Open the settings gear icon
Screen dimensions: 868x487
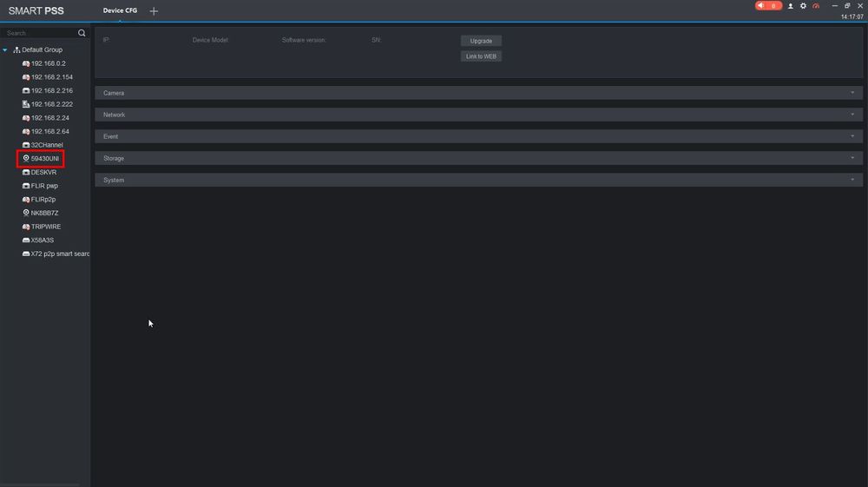tap(803, 6)
